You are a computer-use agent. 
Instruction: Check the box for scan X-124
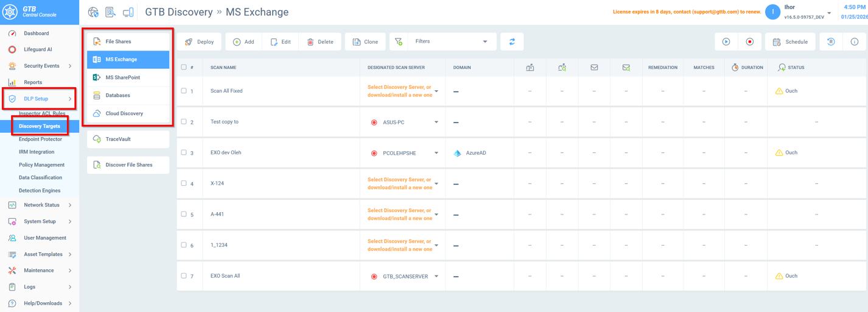(184, 183)
